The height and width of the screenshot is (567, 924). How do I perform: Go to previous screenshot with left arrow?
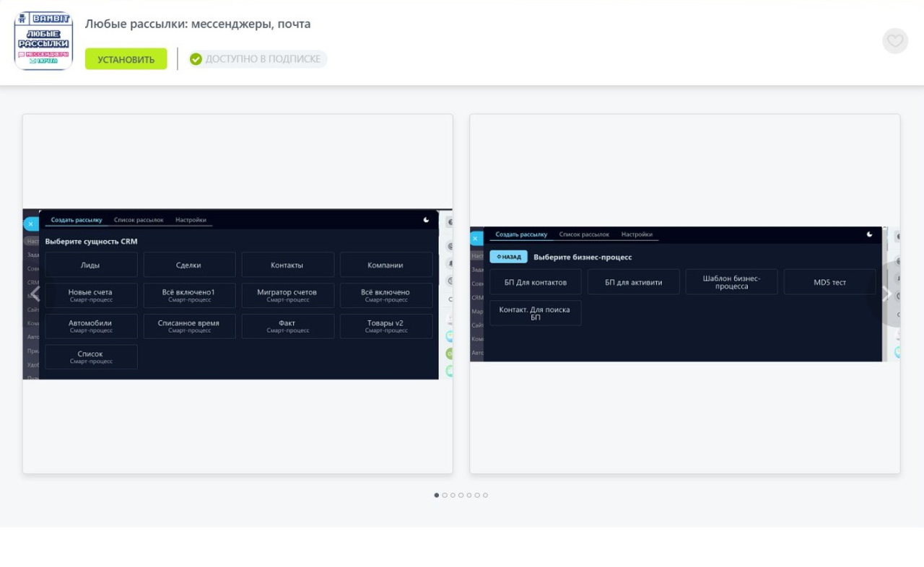(x=35, y=294)
